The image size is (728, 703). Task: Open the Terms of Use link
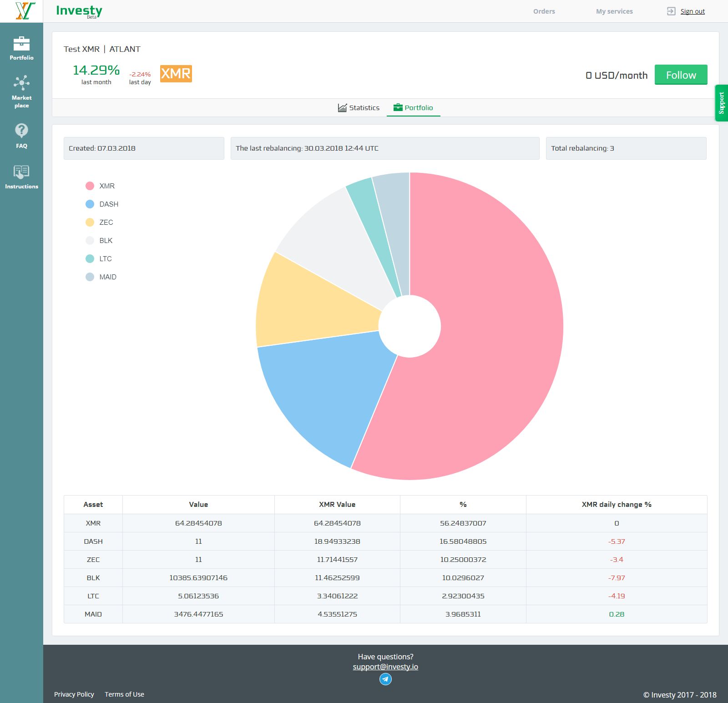[x=124, y=694]
